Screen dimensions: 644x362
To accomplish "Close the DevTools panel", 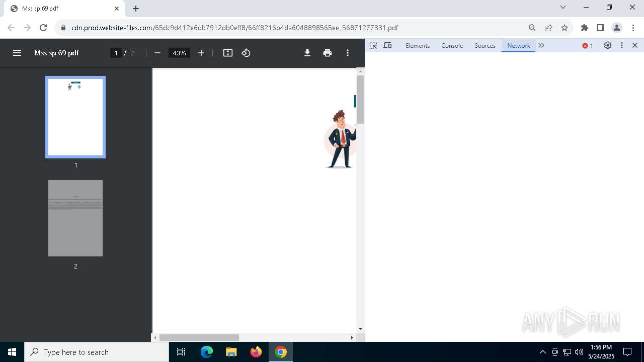I will tap(635, 45).
